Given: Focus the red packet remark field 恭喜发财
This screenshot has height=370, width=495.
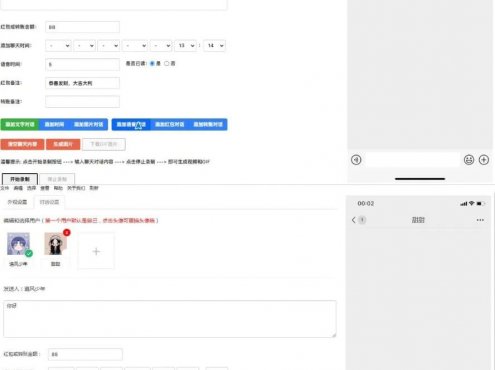Looking at the screenshot, I should coord(82,83).
